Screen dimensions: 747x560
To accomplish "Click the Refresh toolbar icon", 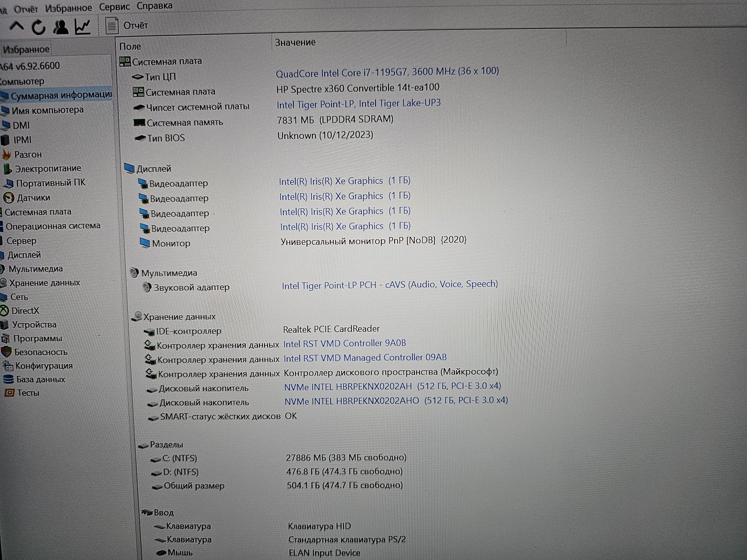I will coord(38,27).
